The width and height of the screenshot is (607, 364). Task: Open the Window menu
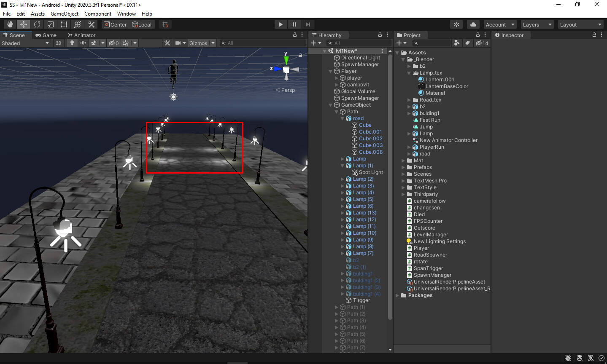[x=126, y=14]
